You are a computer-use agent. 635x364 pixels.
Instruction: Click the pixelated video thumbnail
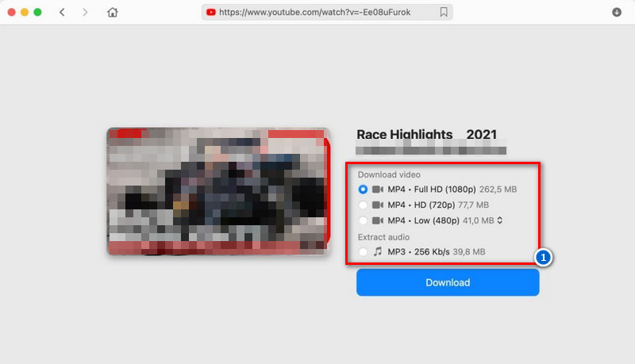click(x=217, y=191)
